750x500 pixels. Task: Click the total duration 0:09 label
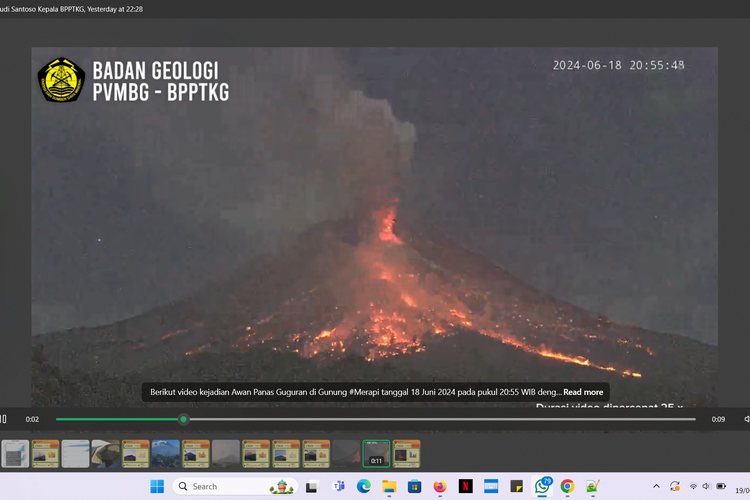pos(718,419)
